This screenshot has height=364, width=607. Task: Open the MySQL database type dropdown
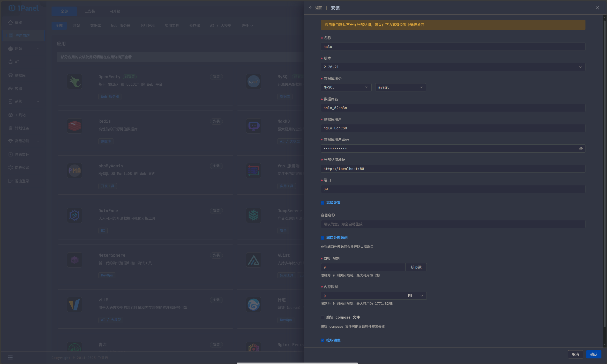coord(346,87)
